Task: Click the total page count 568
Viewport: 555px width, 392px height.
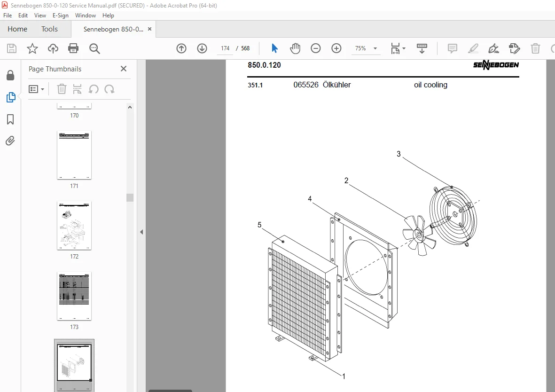Action: (245, 48)
